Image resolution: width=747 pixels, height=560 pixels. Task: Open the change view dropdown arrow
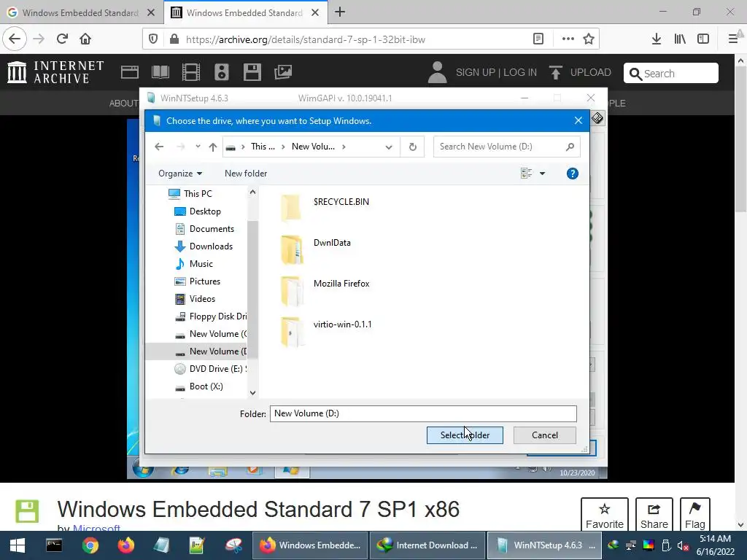click(542, 174)
